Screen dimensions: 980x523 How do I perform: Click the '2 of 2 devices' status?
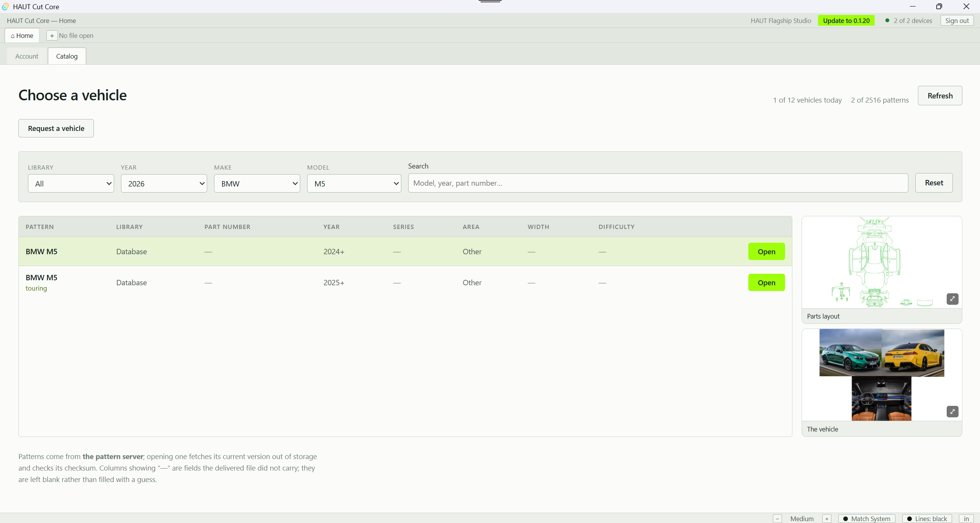pyautogui.click(x=908, y=21)
